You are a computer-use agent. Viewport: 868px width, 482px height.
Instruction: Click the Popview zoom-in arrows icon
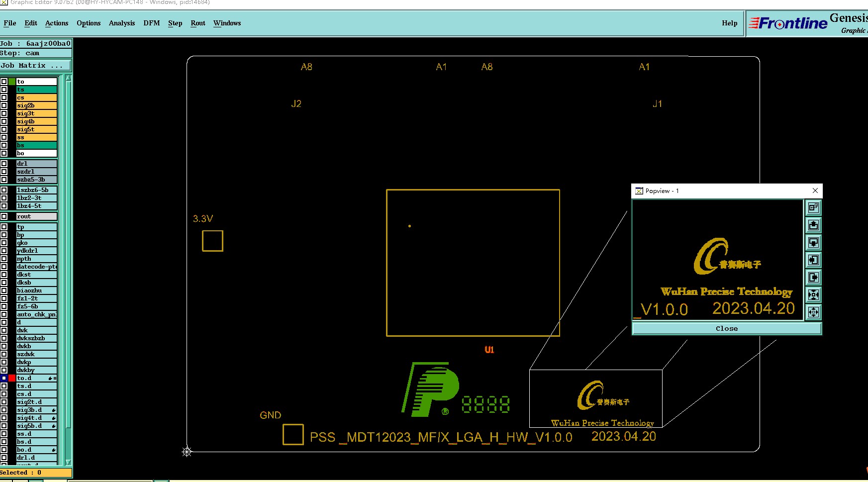click(813, 294)
